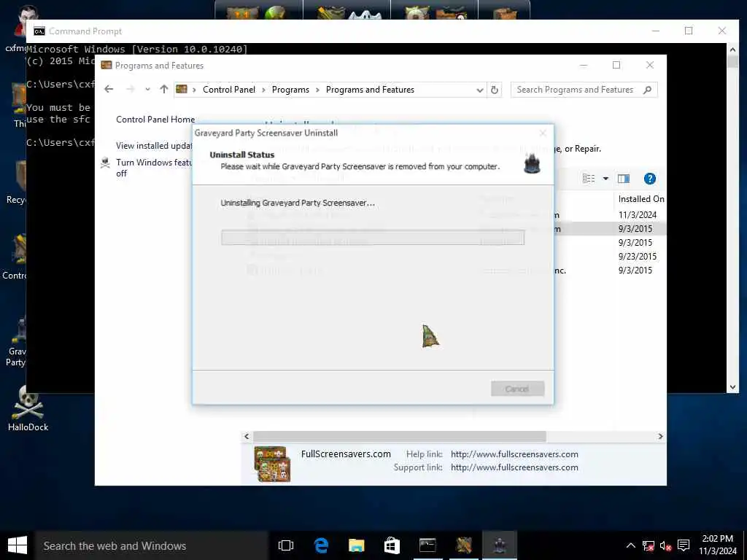Open the Support link URL fullscreensavers.com
The width and height of the screenshot is (747, 560).
[x=514, y=467]
